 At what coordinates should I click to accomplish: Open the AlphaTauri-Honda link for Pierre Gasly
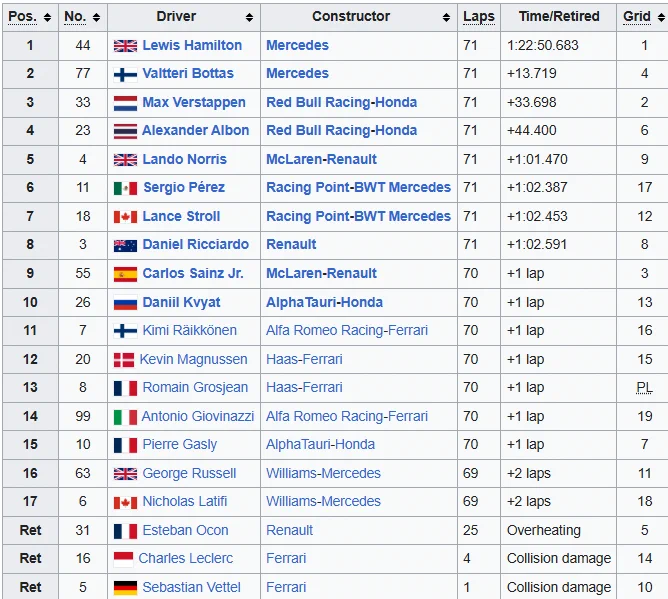click(x=320, y=444)
